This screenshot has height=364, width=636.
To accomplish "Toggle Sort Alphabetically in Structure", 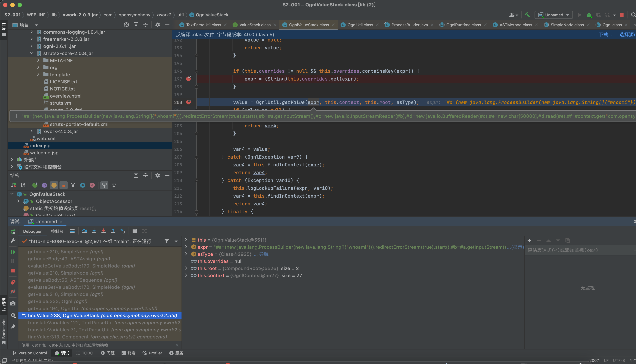I will click(23, 185).
